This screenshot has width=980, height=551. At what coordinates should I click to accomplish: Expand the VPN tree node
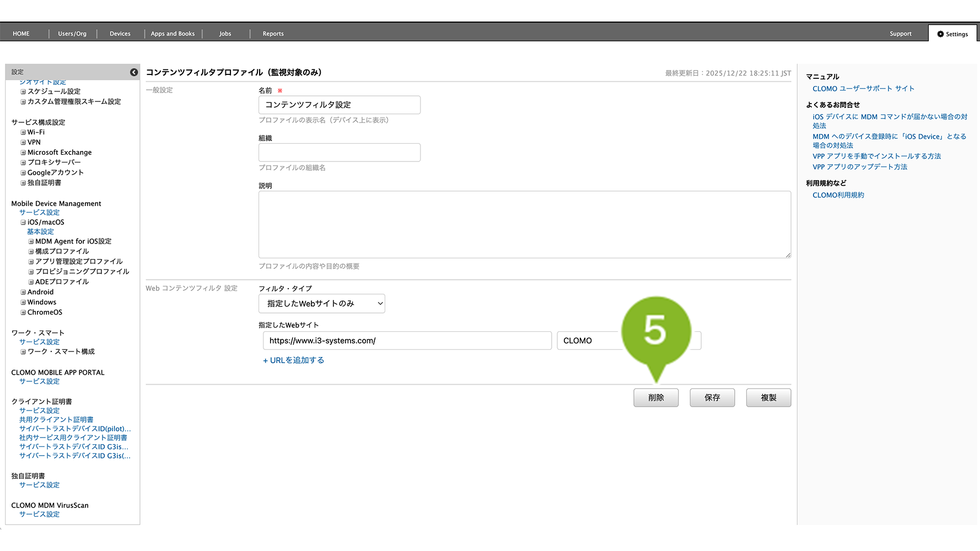coord(23,142)
